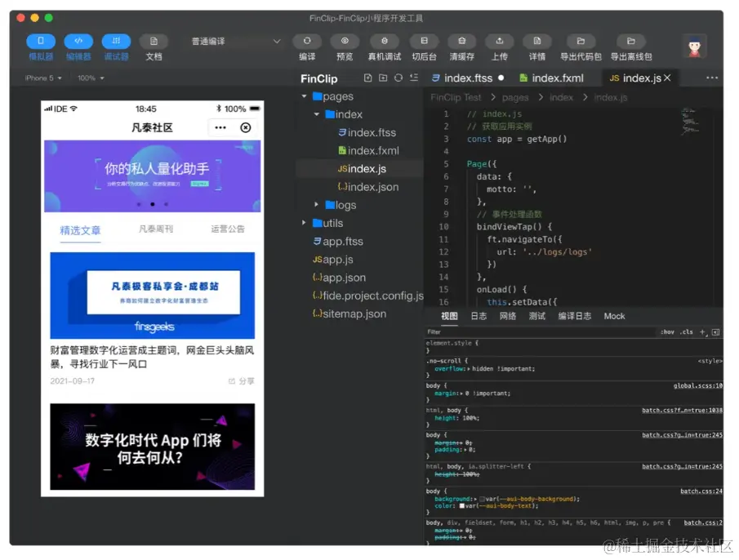Click 导出离线包 export offline package icon
The height and width of the screenshot is (560, 739).
pos(631,42)
